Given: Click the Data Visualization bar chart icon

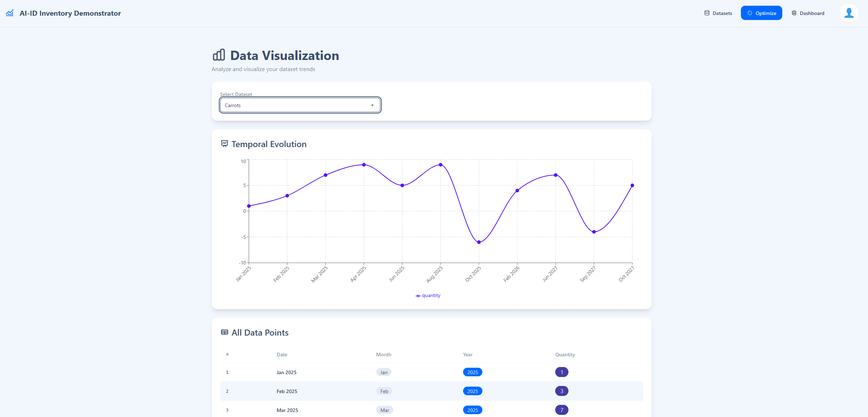Looking at the screenshot, I should pyautogui.click(x=219, y=55).
